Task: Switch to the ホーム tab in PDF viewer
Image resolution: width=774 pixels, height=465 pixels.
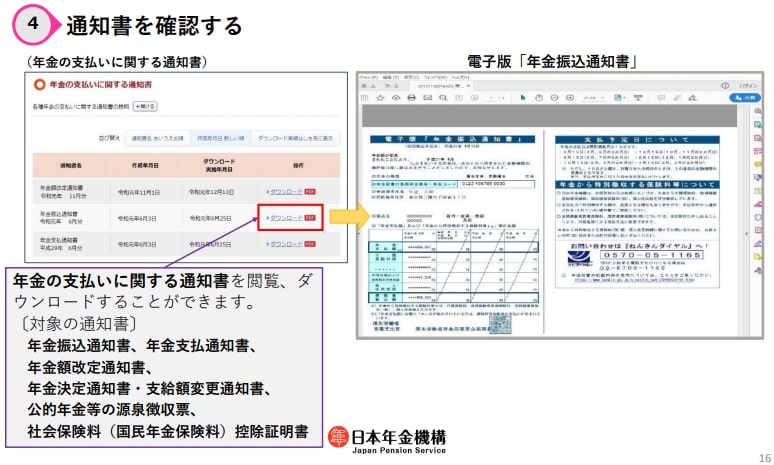Action: (x=369, y=86)
